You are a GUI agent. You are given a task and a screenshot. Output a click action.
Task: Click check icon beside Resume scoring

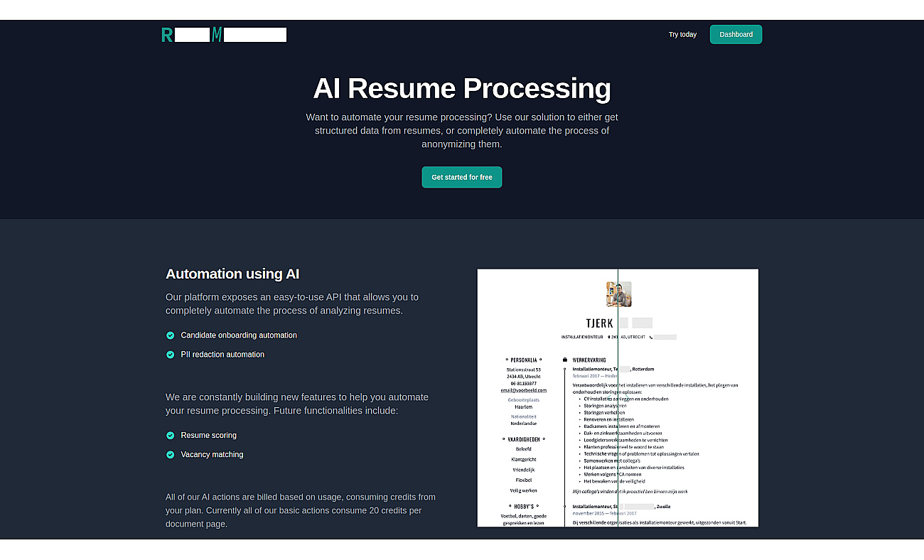click(171, 436)
